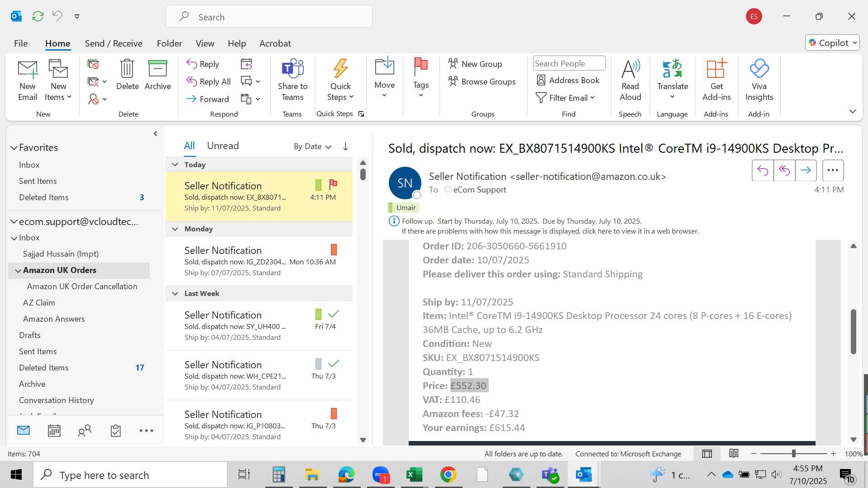The width and height of the screenshot is (868, 488).
Task: Click the Meeting reply icon in Respond group
Action: coord(246,64)
